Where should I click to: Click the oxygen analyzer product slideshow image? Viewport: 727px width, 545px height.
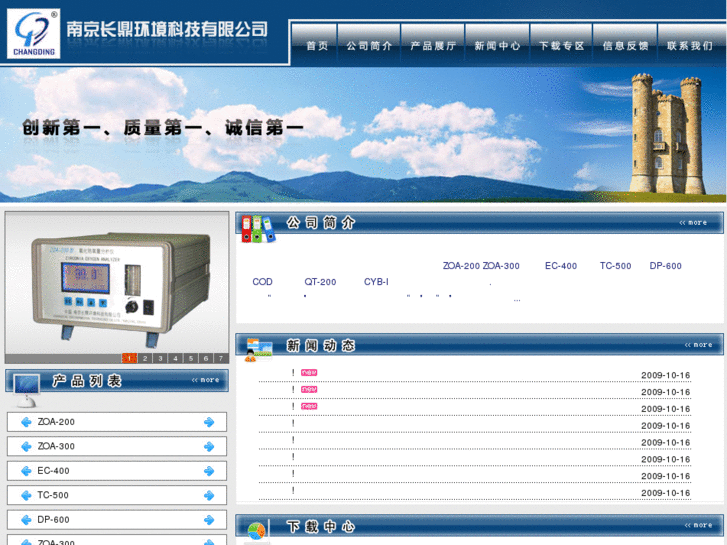(x=117, y=284)
